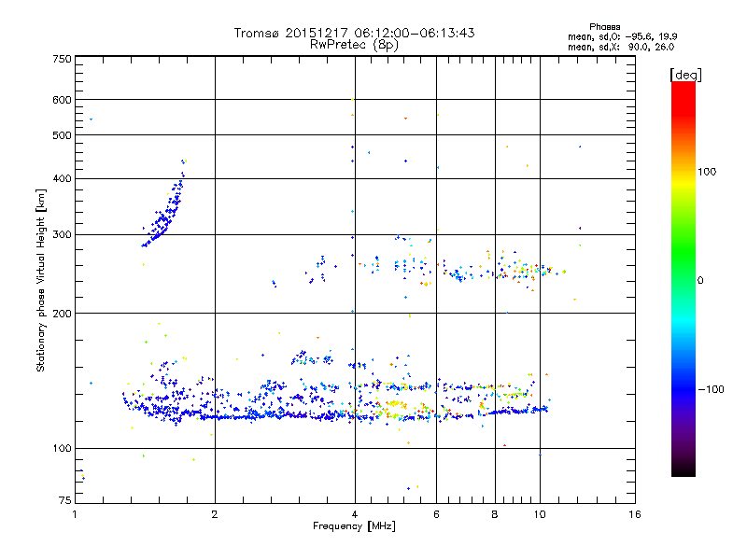This screenshot has width=747, height=560.
Task: Click the subtitle 'RwPretec (8p)'
Action: (354, 45)
